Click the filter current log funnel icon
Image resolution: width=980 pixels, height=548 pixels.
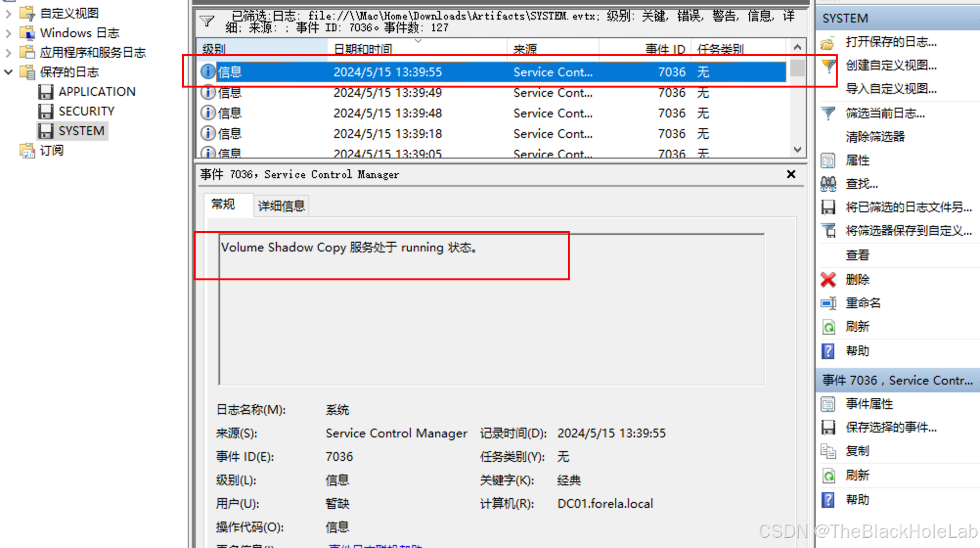pyautogui.click(x=827, y=114)
